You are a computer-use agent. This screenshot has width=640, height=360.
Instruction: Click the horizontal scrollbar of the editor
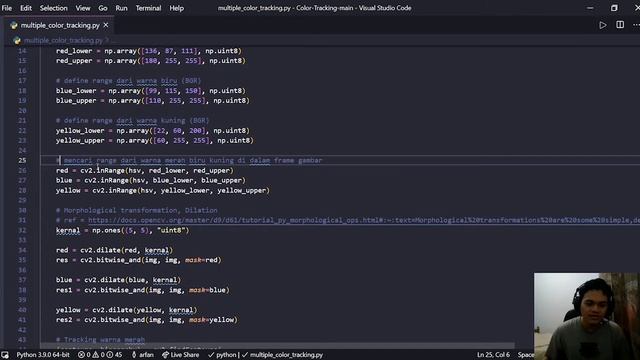278,346
